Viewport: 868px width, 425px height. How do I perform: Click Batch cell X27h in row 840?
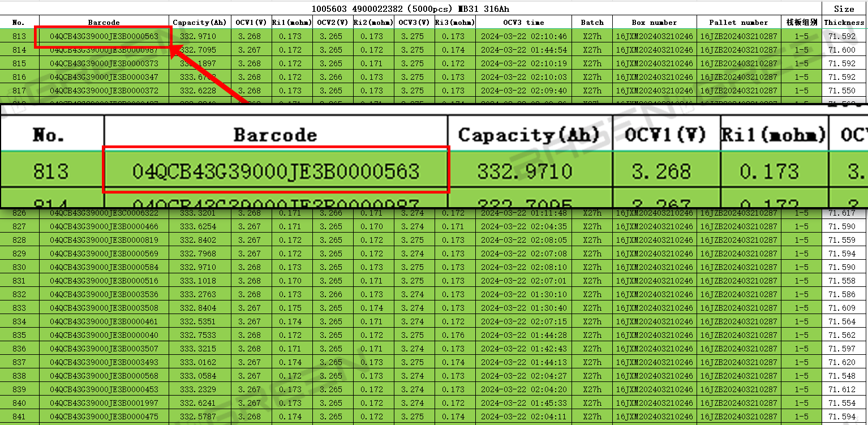pyautogui.click(x=592, y=403)
